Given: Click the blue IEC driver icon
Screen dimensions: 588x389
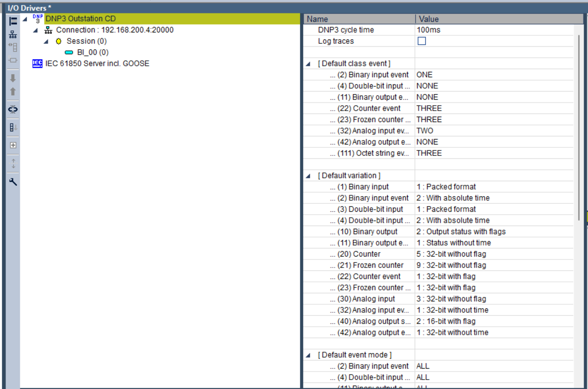Looking at the screenshot, I should (37, 63).
